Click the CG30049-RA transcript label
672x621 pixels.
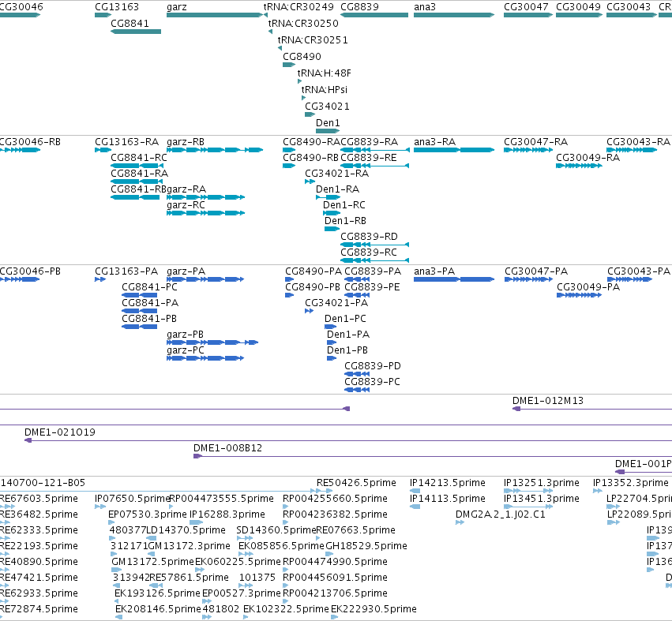click(588, 158)
